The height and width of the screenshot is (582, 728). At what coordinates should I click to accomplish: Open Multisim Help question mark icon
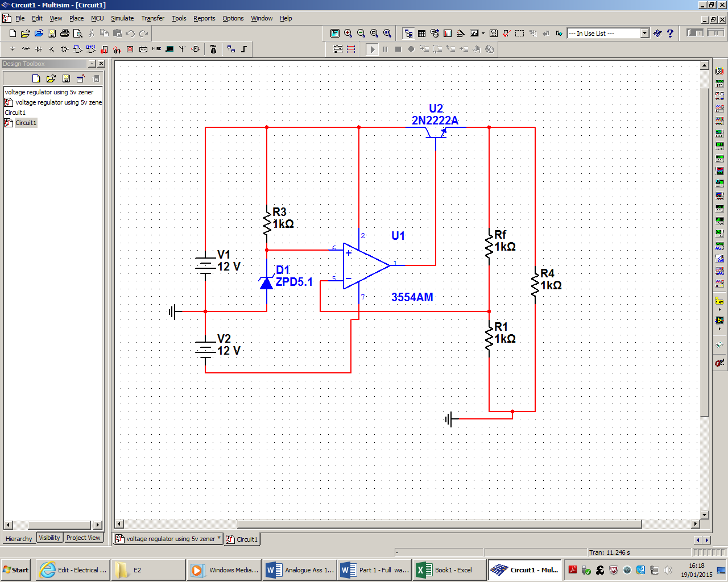(670, 34)
